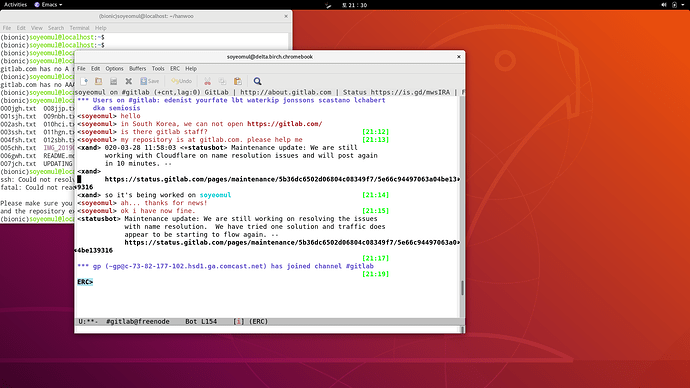Click the Open Directory (dired) toolbar icon
690x388 pixels.
pyautogui.click(x=114, y=81)
